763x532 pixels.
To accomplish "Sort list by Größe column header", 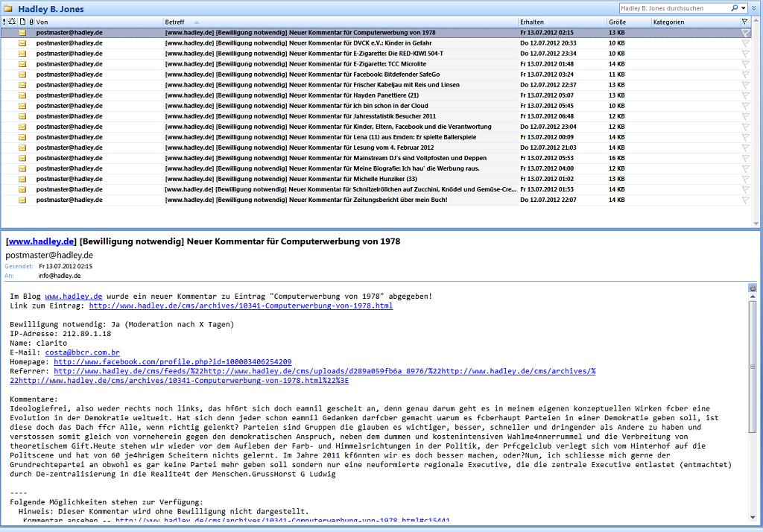I will (x=617, y=22).
